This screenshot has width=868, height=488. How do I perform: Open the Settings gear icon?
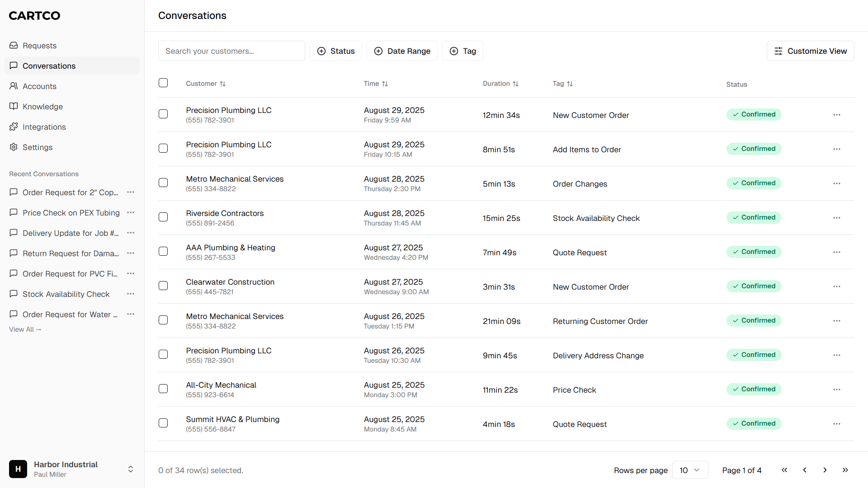coord(14,147)
